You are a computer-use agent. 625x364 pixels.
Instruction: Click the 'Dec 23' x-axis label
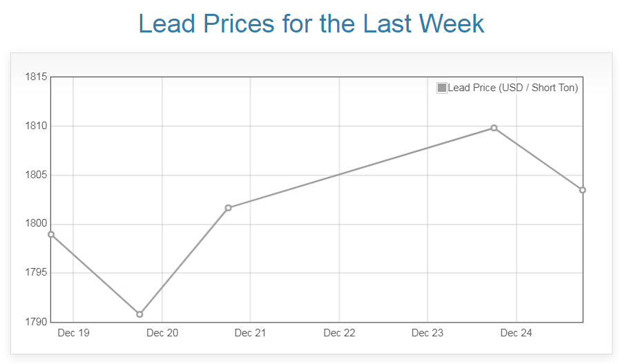coord(427,333)
